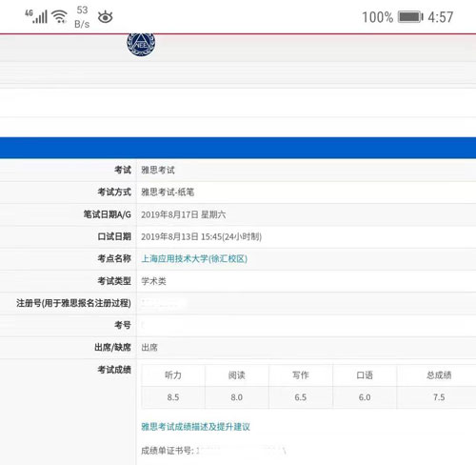Tap the 4:57 clock in status bar
Screen dimensions: 476x465
441,17
